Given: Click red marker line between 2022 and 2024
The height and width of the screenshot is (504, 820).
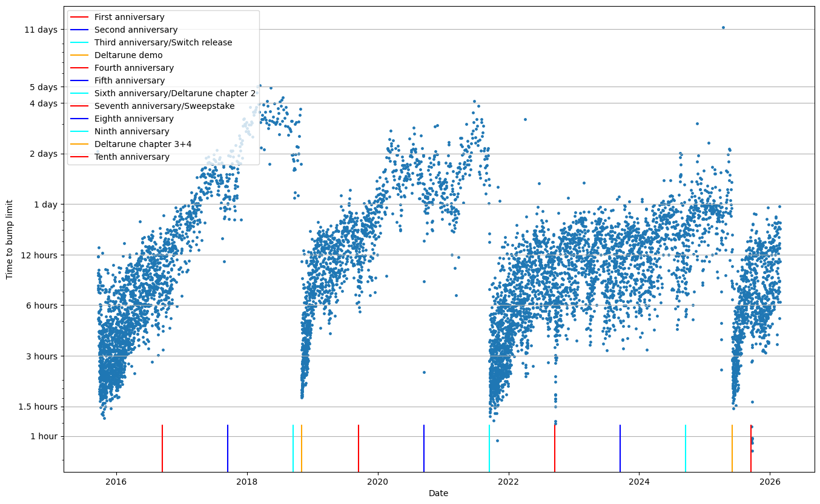Looking at the screenshot, I should [x=555, y=448].
